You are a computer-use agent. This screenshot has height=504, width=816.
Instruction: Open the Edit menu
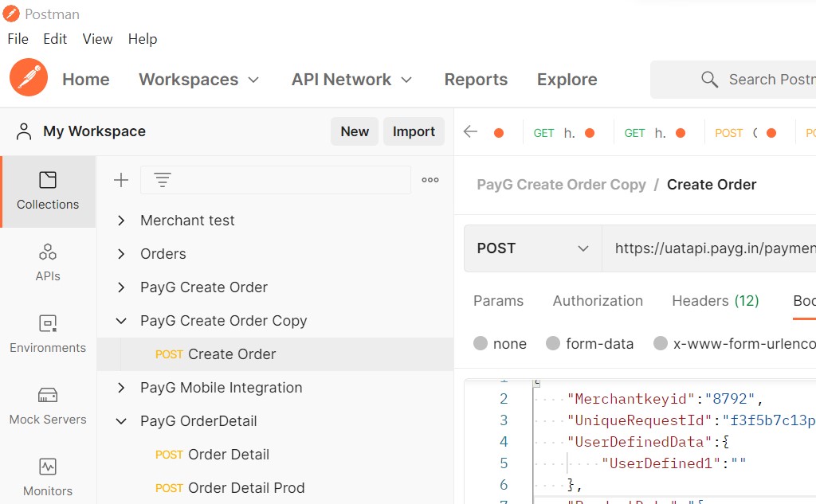click(x=55, y=39)
